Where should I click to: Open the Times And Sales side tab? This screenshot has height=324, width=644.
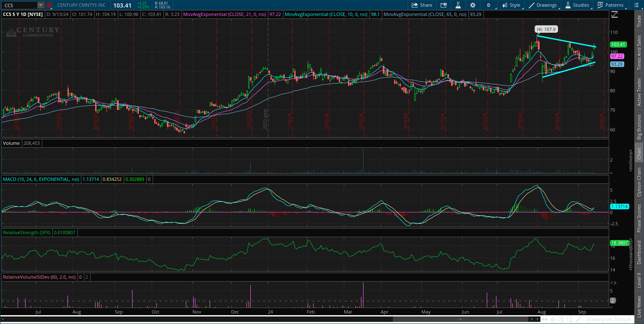point(639,52)
